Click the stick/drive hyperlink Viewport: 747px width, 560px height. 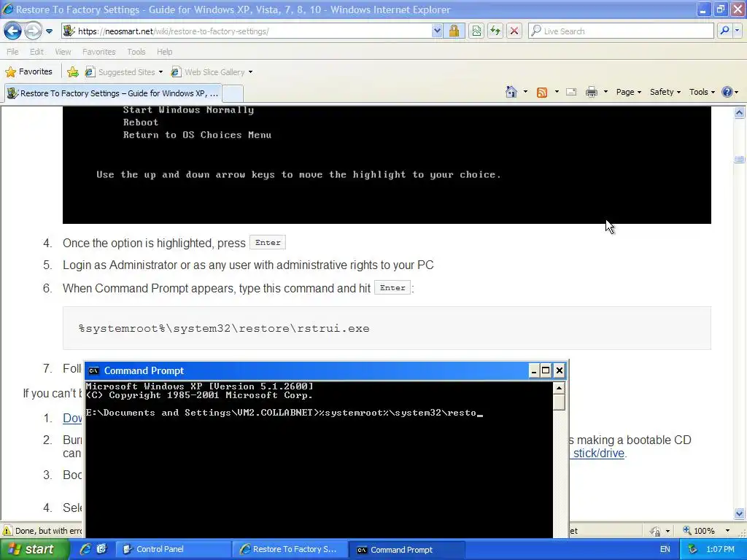(x=598, y=454)
